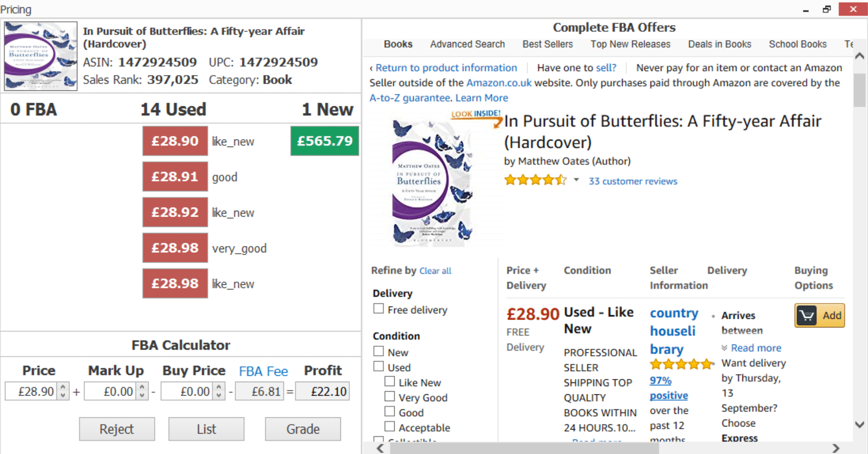Viewport: 868px width, 454px height.
Task: Increase the Price value with stepper arrow
Action: pyautogui.click(x=63, y=387)
